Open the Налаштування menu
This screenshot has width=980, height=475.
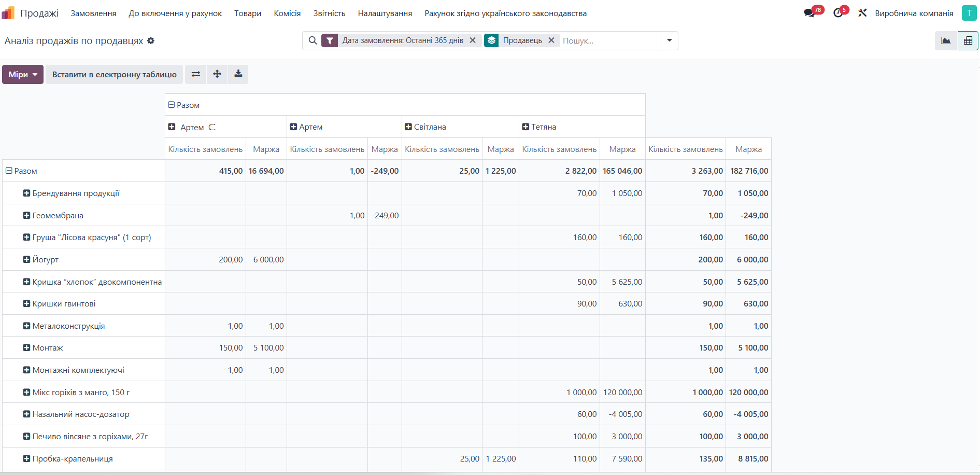pyautogui.click(x=385, y=13)
